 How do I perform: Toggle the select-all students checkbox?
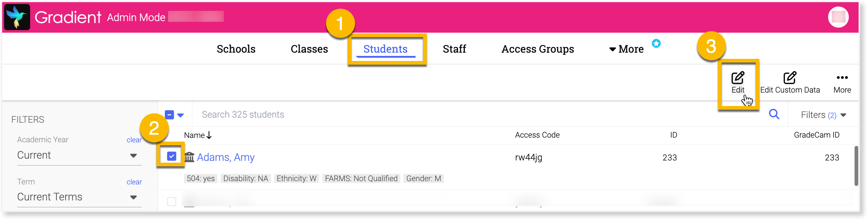[x=170, y=115]
